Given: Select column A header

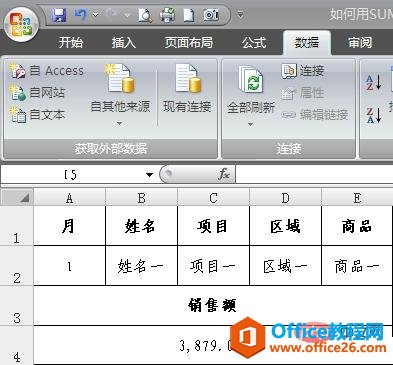Looking at the screenshot, I should coord(69,197).
